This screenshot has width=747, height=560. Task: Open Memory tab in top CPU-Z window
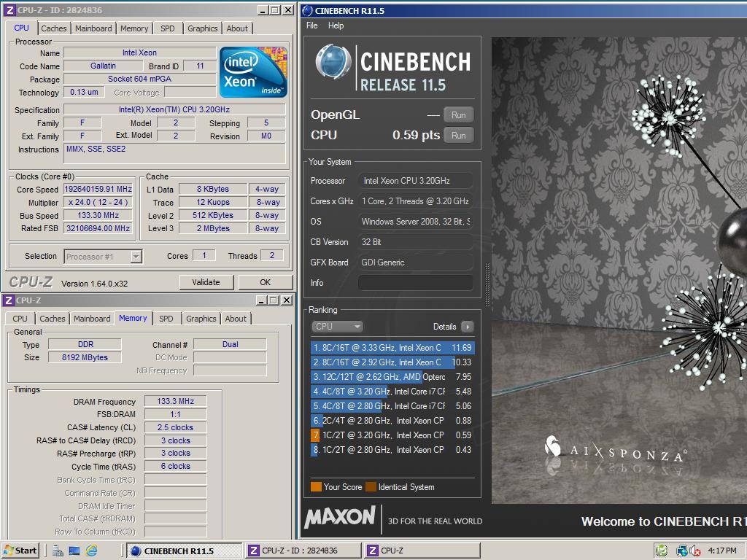coord(134,28)
